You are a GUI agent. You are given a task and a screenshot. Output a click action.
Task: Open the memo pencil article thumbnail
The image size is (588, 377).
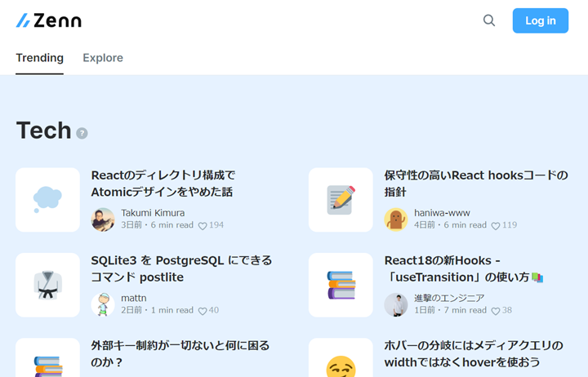341,200
